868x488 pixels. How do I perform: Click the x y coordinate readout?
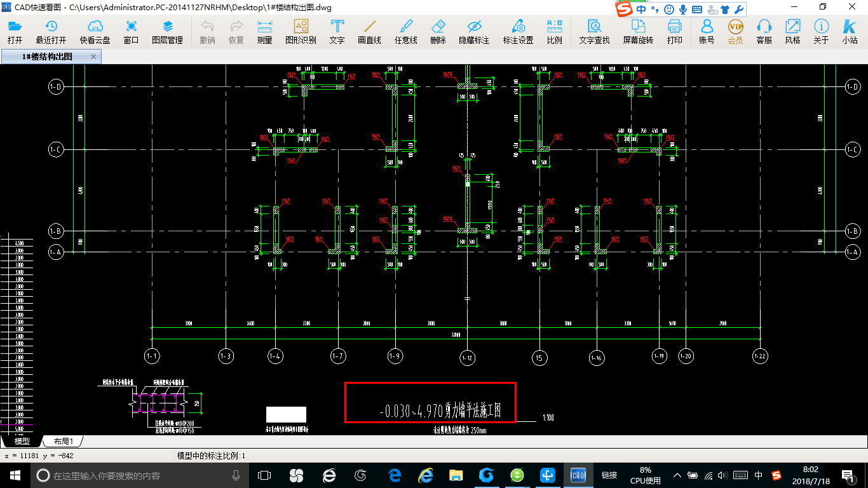point(39,456)
